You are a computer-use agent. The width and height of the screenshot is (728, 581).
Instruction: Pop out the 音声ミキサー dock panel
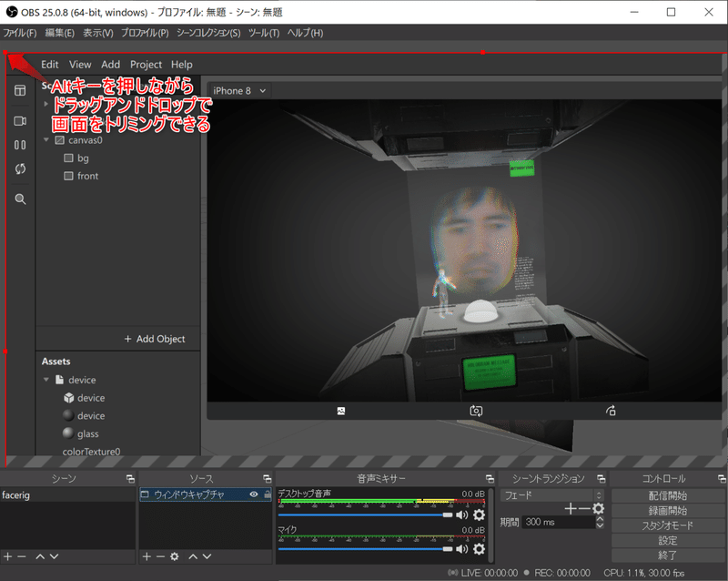[490, 479]
